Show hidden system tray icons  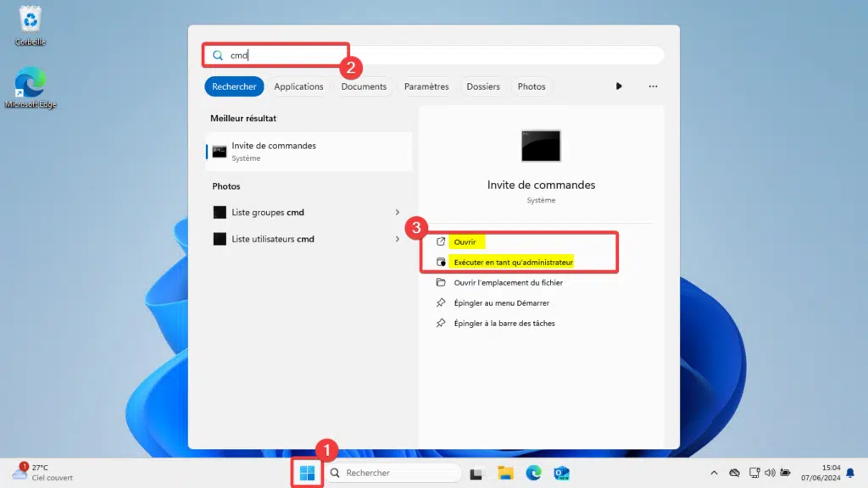[x=714, y=473]
